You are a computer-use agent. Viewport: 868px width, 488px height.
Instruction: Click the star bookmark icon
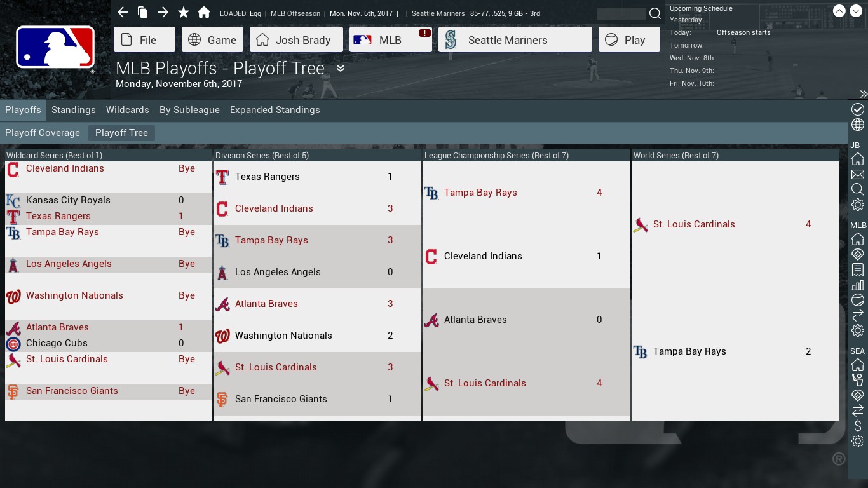184,13
